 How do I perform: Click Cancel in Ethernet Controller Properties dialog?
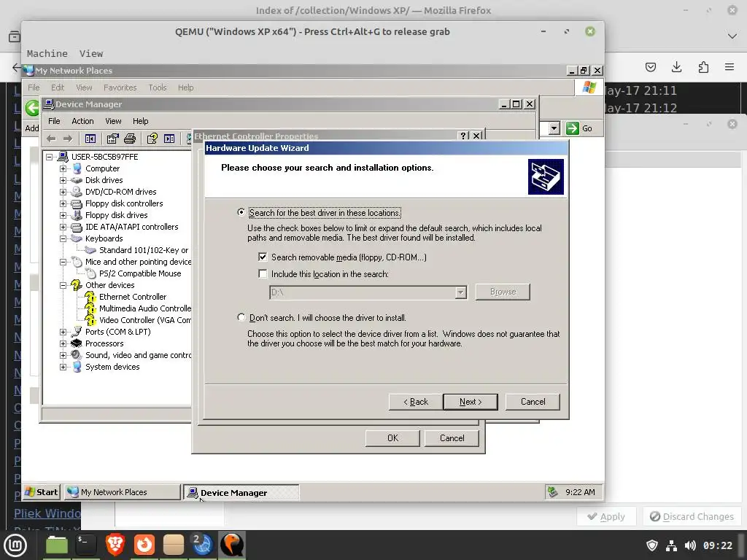click(x=452, y=438)
